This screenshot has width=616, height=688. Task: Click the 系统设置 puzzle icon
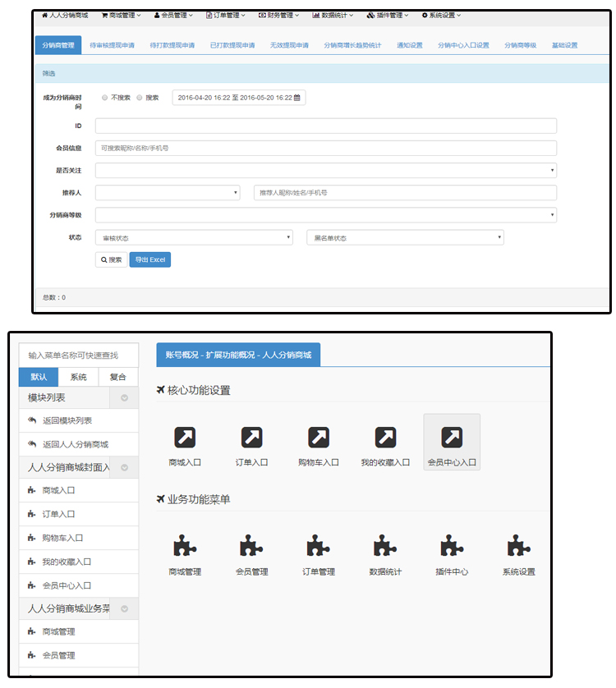pyautogui.click(x=518, y=545)
